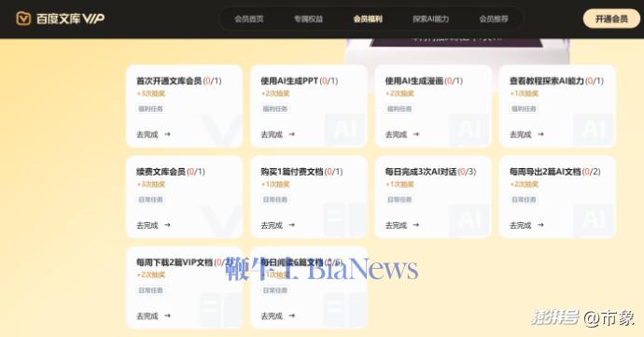
Task: Click the 开通会员 button
Action: click(611, 19)
